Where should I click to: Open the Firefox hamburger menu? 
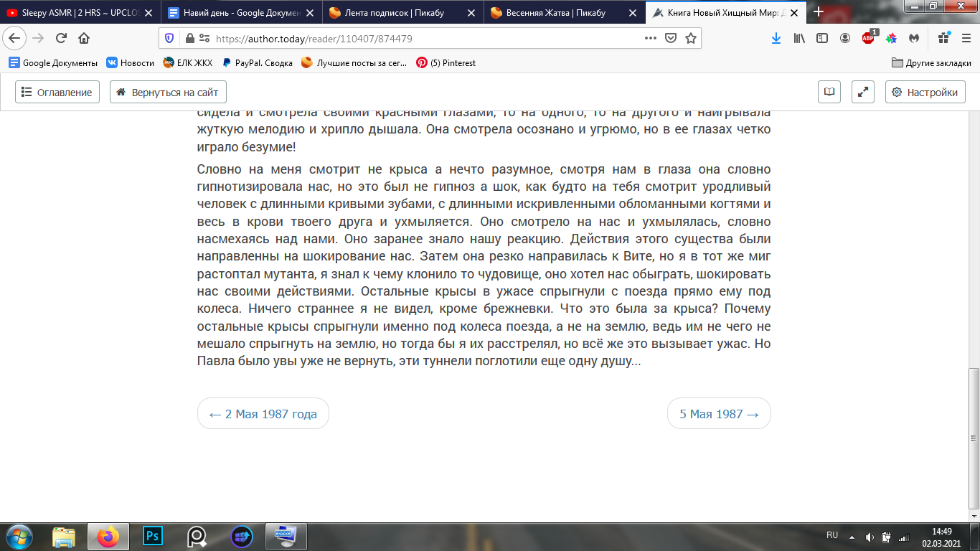(966, 39)
